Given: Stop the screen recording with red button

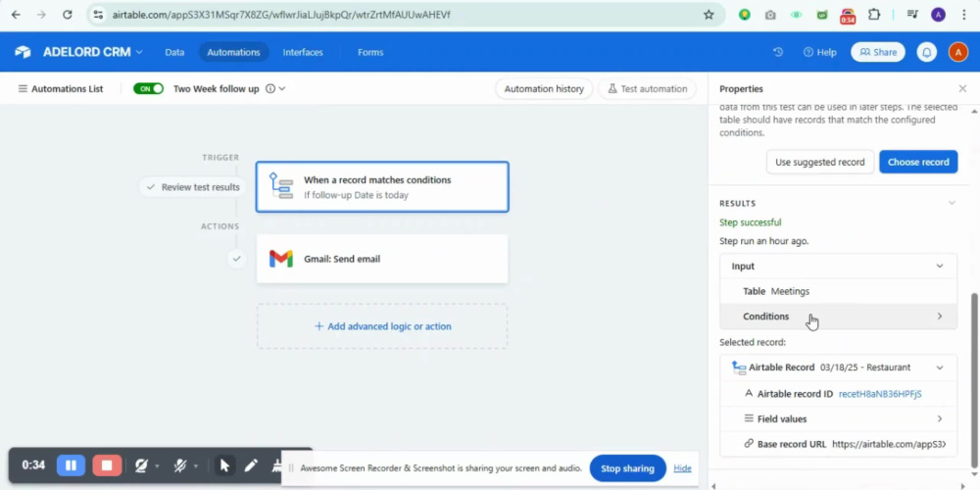Looking at the screenshot, I should pyautogui.click(x=107, y=465).
